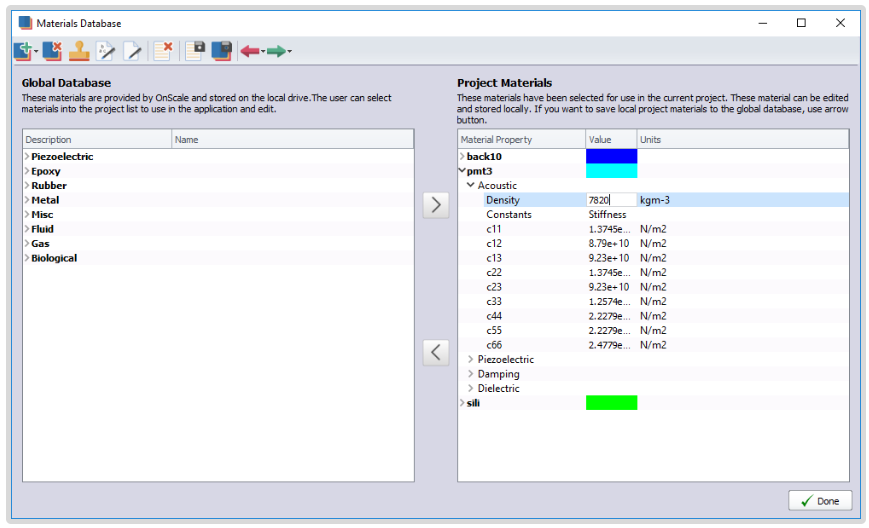Click the c55 property row label

(494, 330)
